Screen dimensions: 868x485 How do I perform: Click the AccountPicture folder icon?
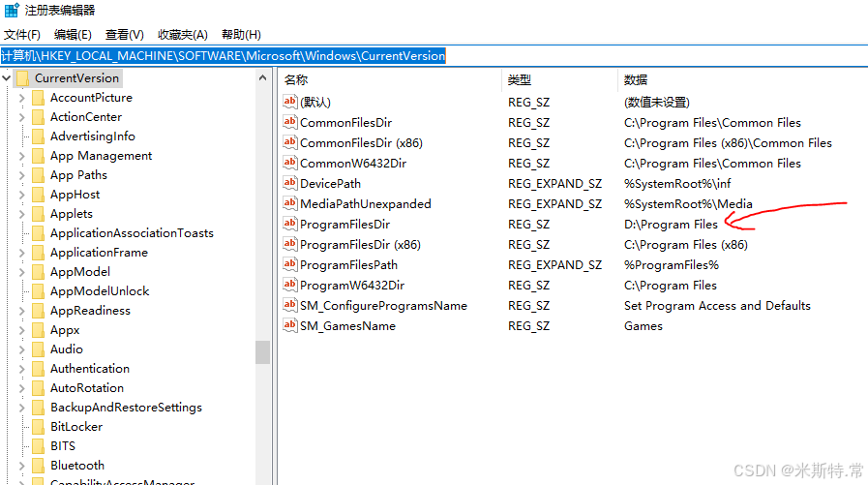click(x=38, y=98)
